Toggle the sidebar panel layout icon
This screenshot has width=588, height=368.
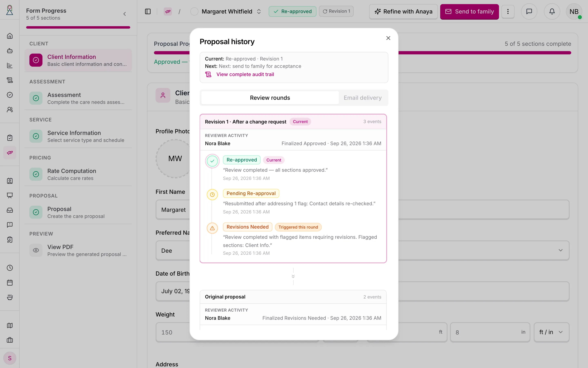[x=148, y=11]
